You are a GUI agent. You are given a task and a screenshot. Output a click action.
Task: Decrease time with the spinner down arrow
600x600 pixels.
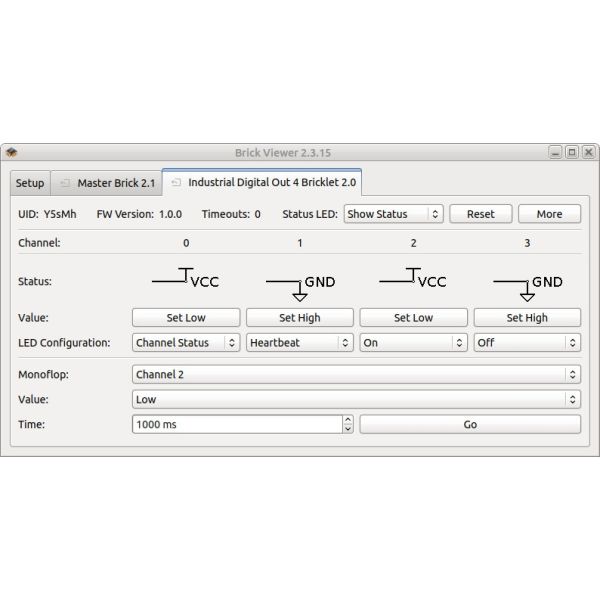(x=348, y=429)
